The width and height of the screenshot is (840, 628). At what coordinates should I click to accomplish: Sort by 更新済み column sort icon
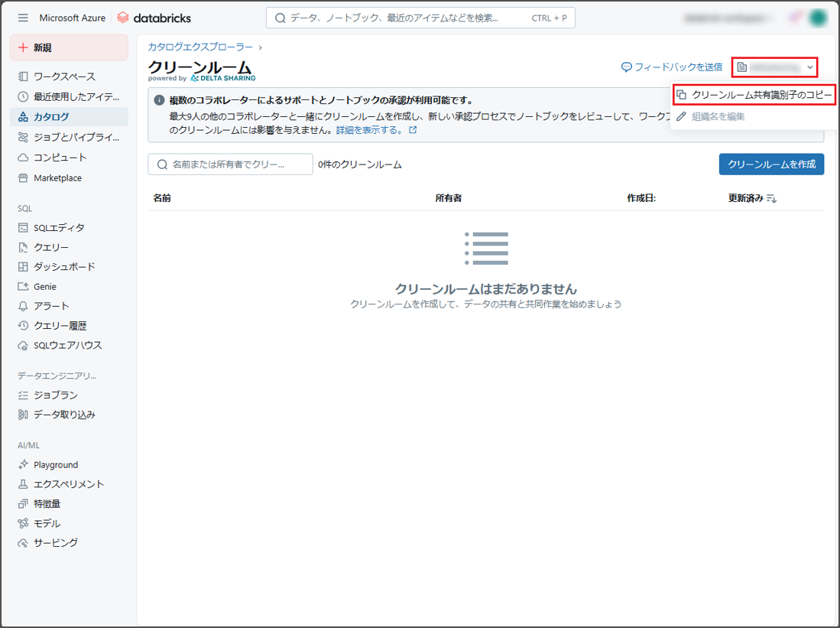pyautogui.click(x=771, y=198)
